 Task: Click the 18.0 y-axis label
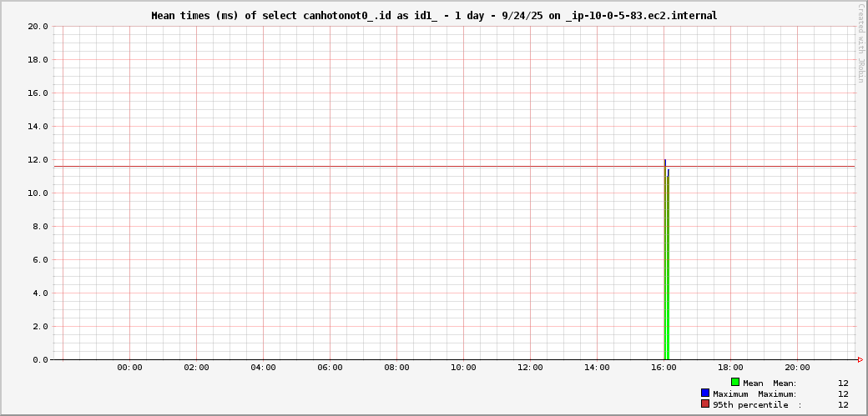38,59
